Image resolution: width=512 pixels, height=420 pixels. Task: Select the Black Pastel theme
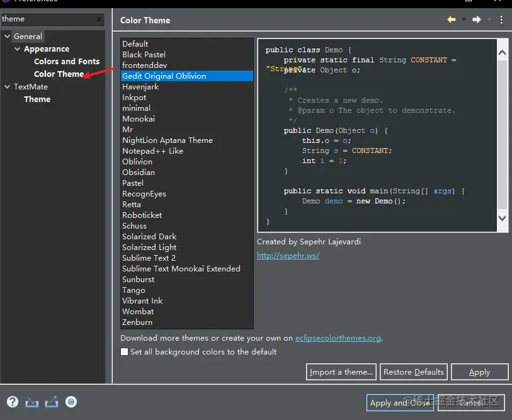point(187,55)
